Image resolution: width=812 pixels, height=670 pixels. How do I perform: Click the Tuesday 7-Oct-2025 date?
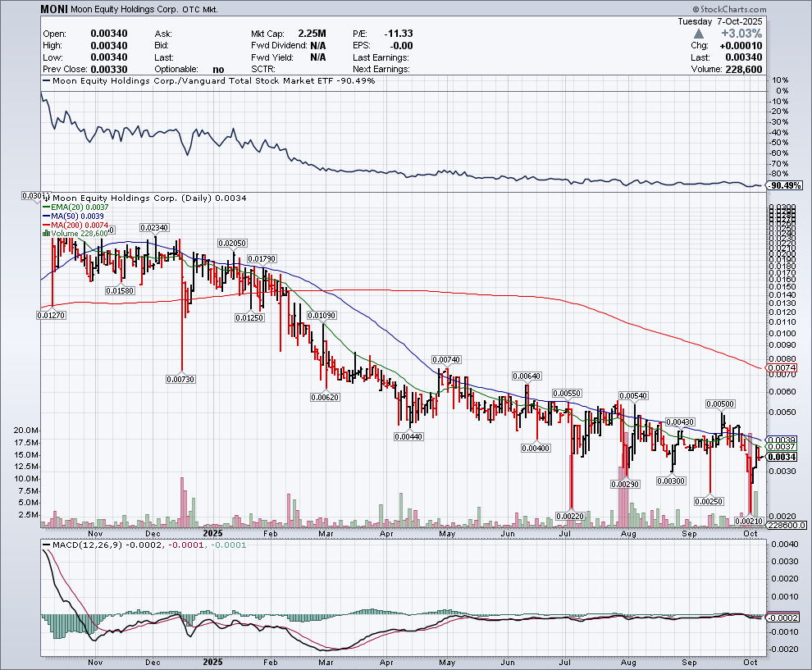[x=720, y=21]
